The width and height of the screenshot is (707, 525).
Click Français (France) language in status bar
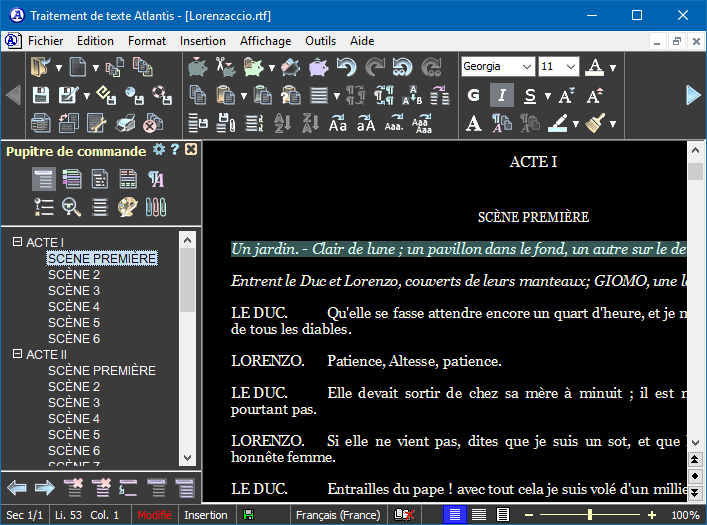pos(338,515)
